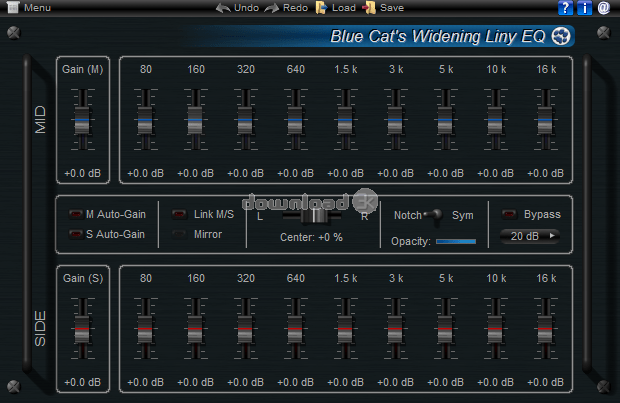
Task: Toggle S Auto-Gain LED
Action: (x=76, y=234)
